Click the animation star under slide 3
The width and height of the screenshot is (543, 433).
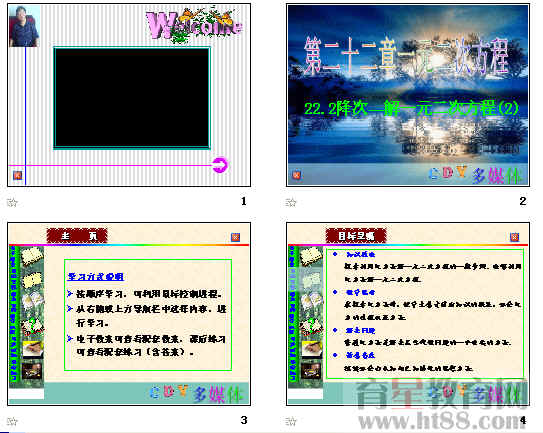[12, 422]
